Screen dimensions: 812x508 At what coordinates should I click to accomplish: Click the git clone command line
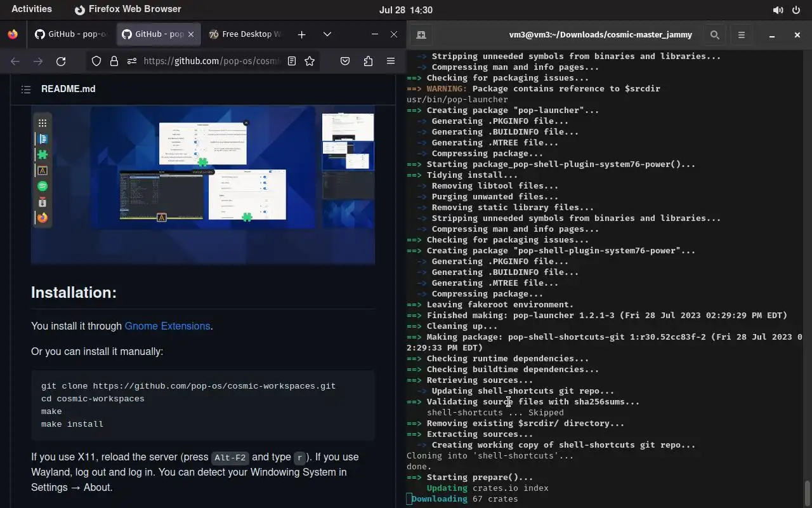(188, 386)
